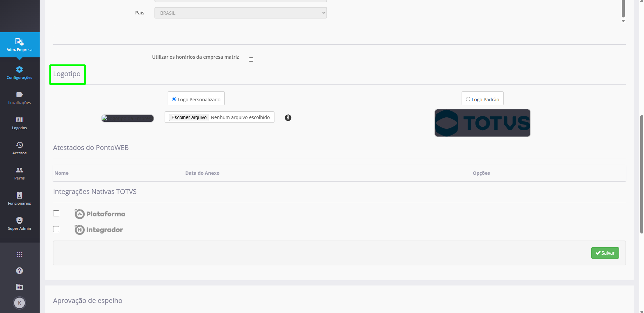
Task: Click the inner panel scroll down arrow
Action: 623,21
